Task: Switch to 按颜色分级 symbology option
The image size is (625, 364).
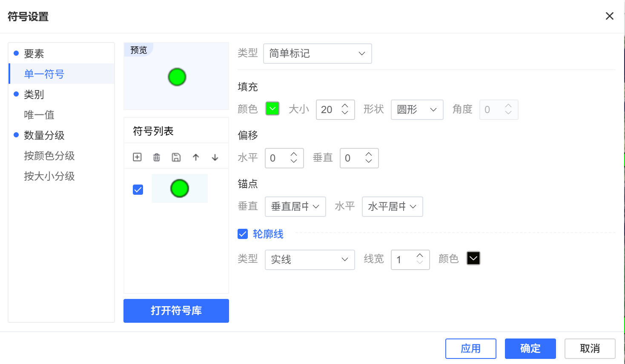Action: (49, 156)
